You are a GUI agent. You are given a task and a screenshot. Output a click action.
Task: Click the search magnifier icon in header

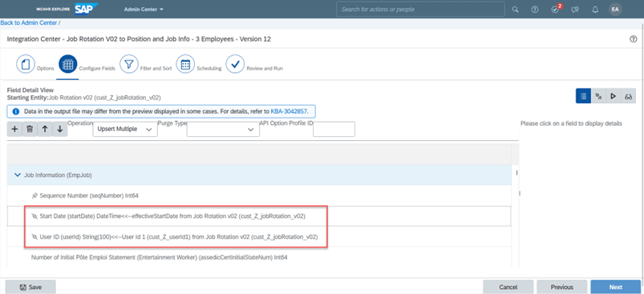click(515, 10)
